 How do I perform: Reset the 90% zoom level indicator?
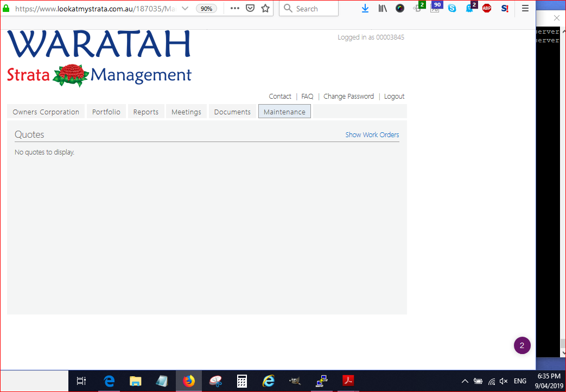click(206, 9)
